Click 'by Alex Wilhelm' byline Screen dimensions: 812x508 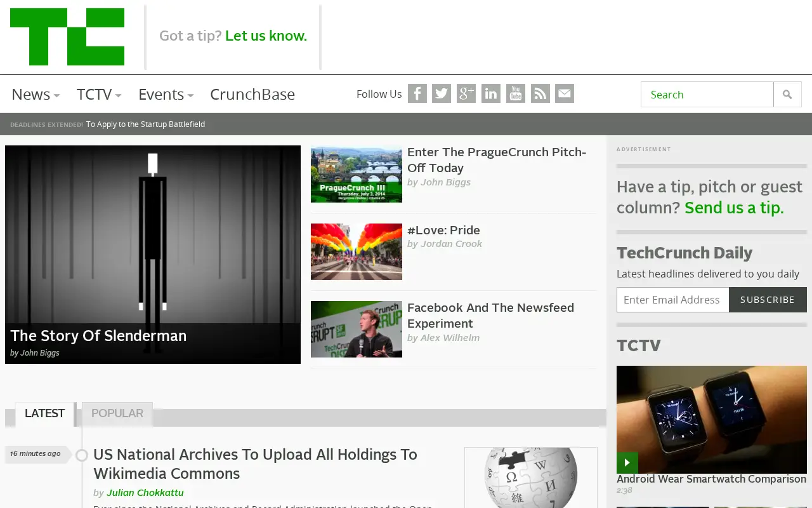click(443, 338)
